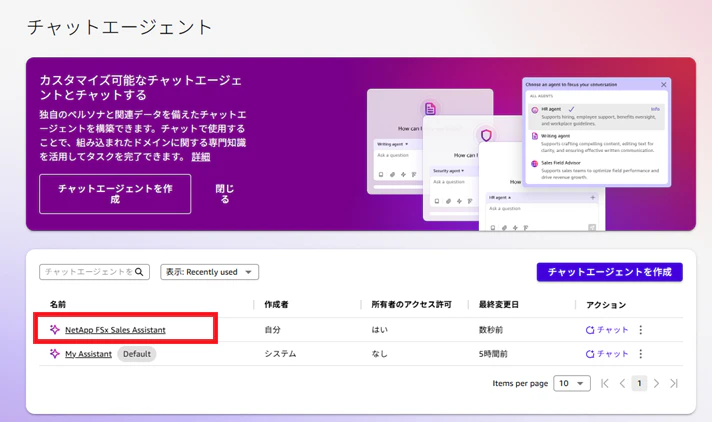The image size is (712, 422).
Task: Focus the chat agent search field
Action: coord(94,272)
